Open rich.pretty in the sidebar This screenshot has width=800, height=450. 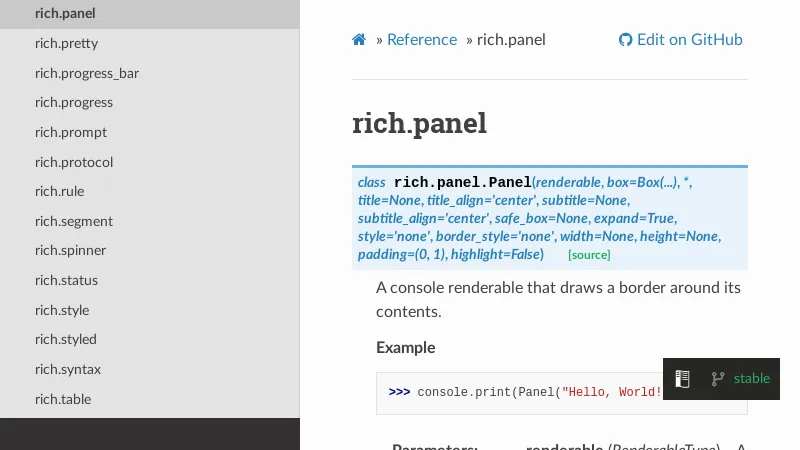66,43
